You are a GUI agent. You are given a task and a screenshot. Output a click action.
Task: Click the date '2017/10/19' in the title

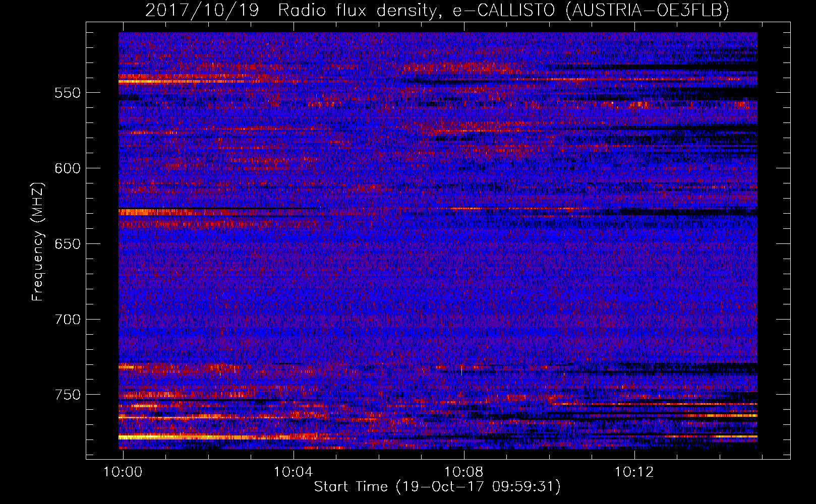(202, 10)
